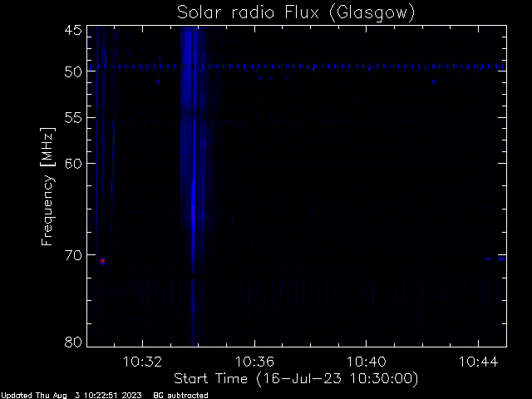Viewport: 532px width, 399px height.
Task: Click the 50 frequency axis label
Action: pyautogui.click(x=73, y=71)
